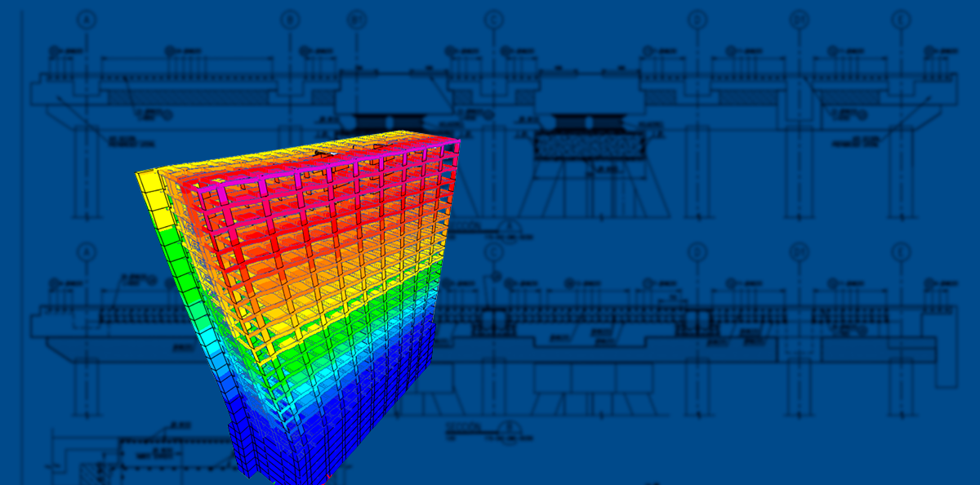980x485 pixels.
Task: Select the hatched block in upper center drawing
Action: tap(586, 146)
